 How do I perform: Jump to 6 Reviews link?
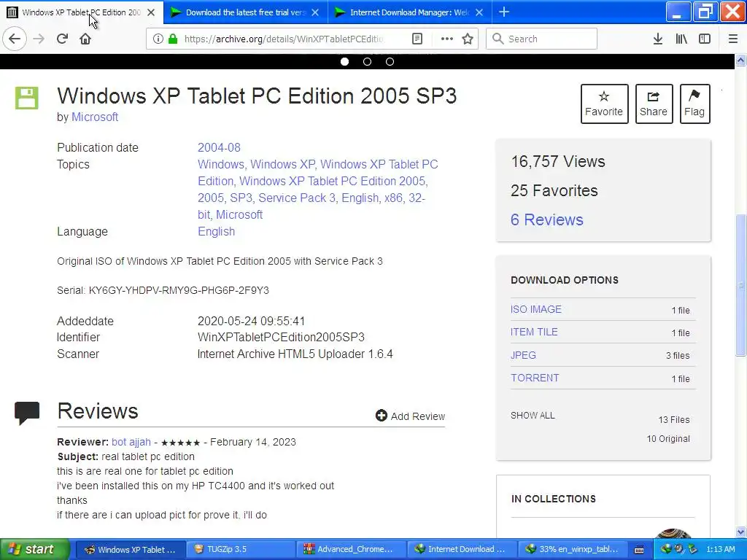coord(547,219)
